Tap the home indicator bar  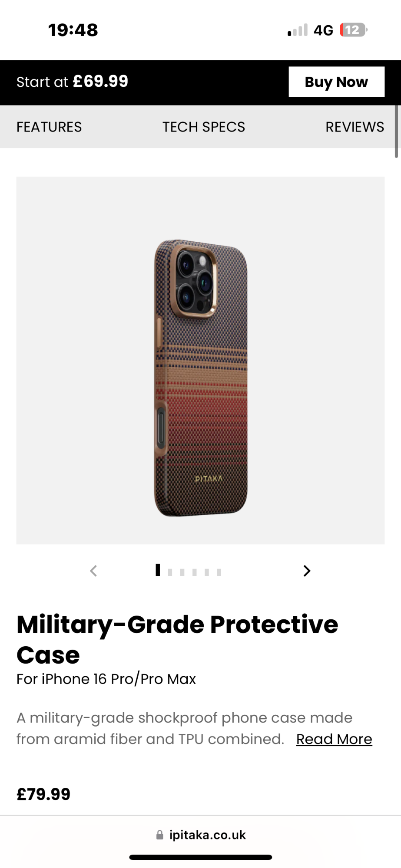point(201,857)
